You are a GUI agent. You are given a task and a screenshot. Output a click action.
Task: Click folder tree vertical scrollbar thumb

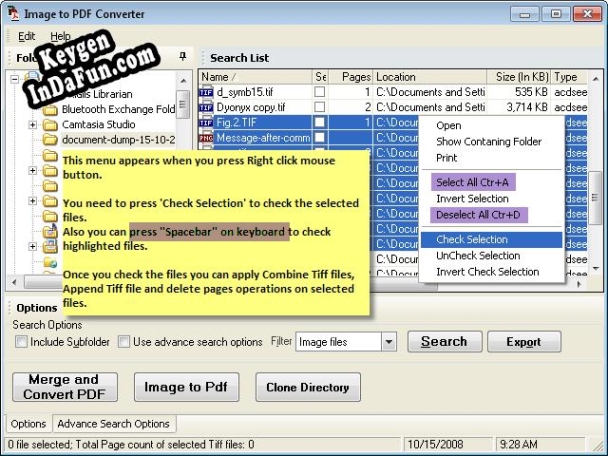[x=183, y=104]
